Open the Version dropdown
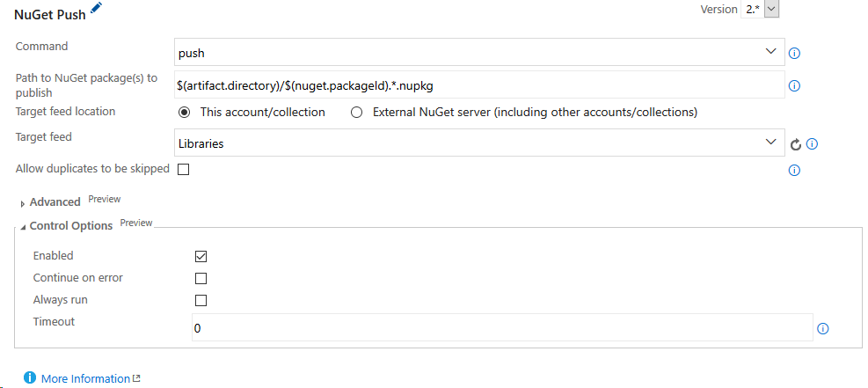 tap(771, 9)
